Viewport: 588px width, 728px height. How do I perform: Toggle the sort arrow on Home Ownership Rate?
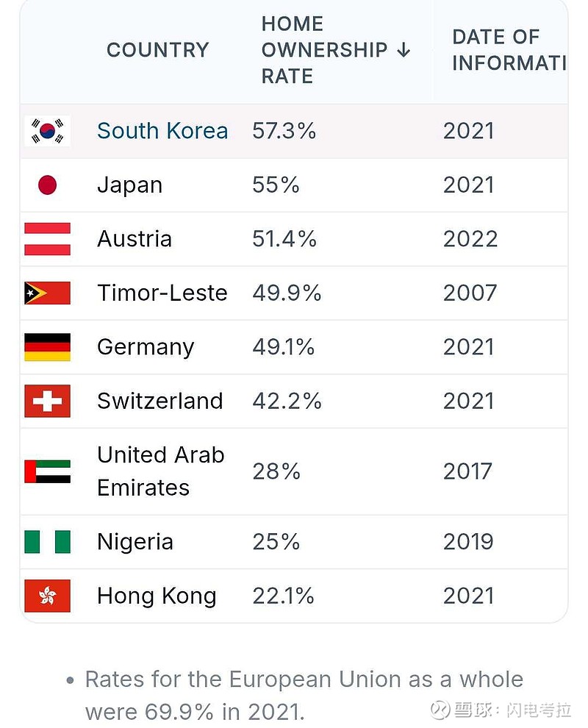click(x=403, y=51)
